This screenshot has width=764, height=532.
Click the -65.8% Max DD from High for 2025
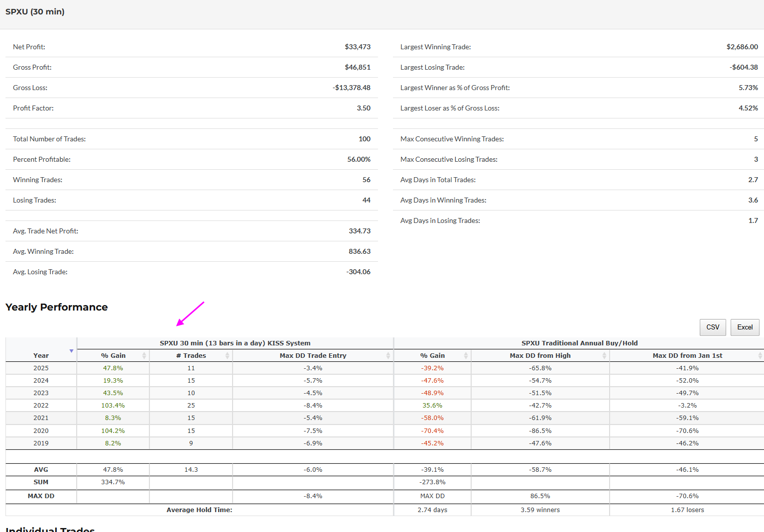click(540, 368)
